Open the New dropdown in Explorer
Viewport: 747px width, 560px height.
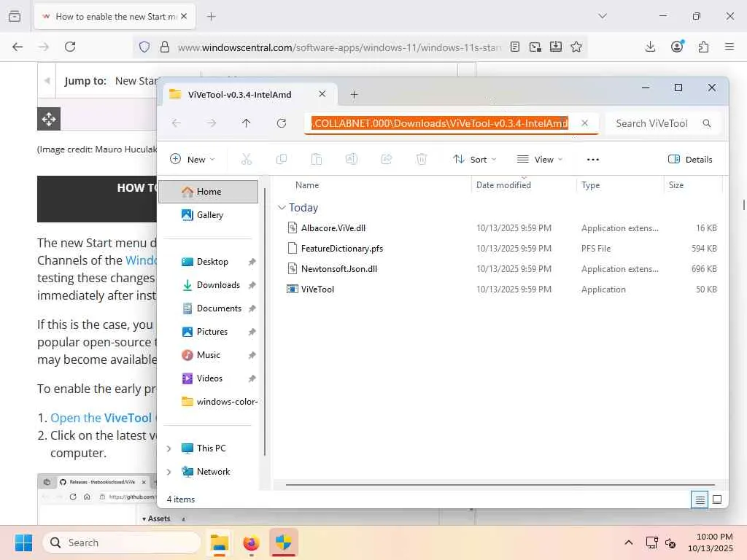pyautogui.click(x=193, y=159)
